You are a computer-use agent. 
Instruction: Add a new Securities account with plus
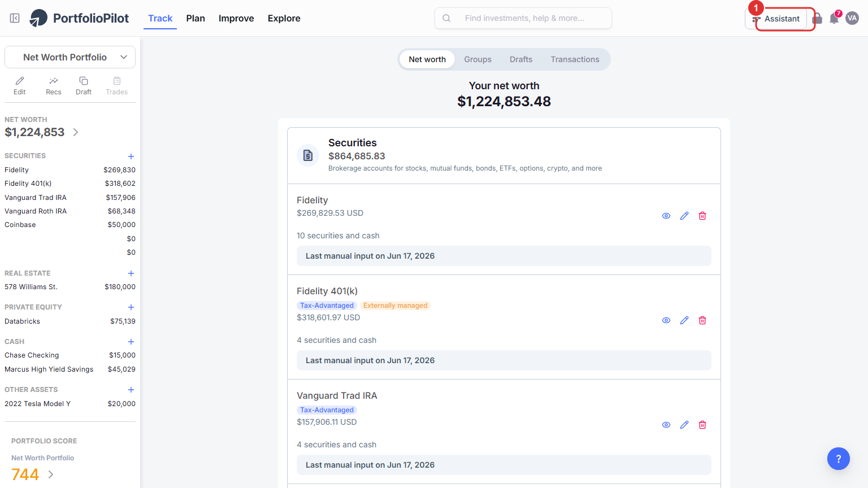pos(131,156)
